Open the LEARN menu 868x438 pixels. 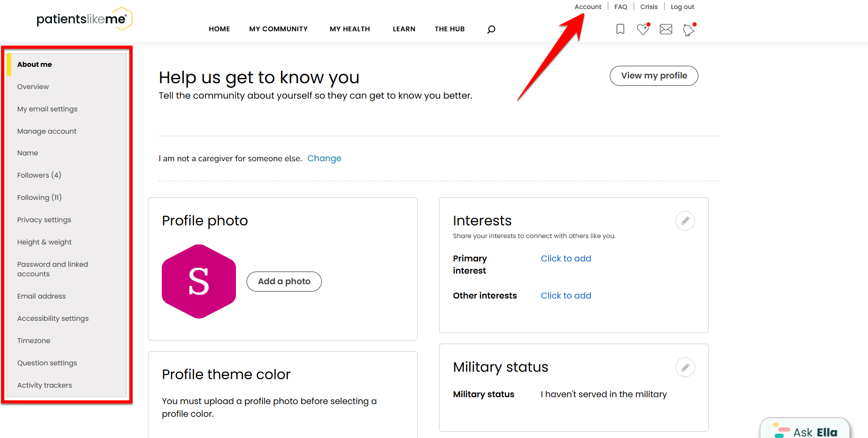pos(404,29)
